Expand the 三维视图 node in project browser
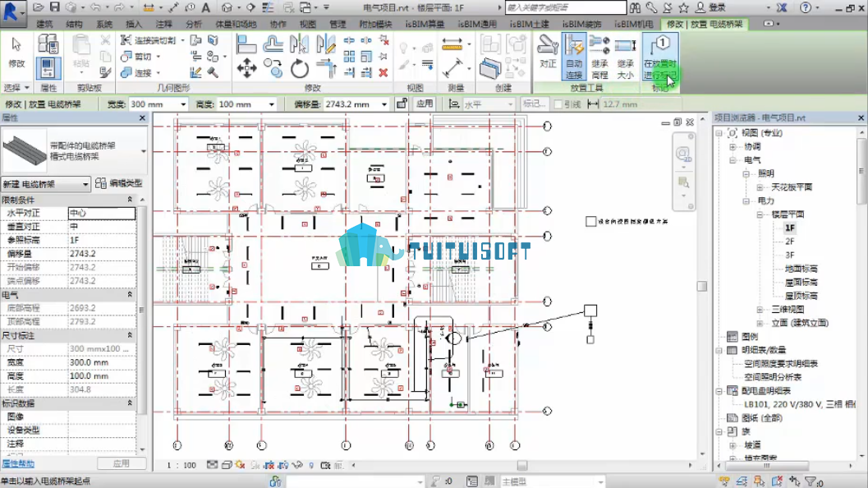This screenshot has width=868, height=488. (x=760, y=309)
